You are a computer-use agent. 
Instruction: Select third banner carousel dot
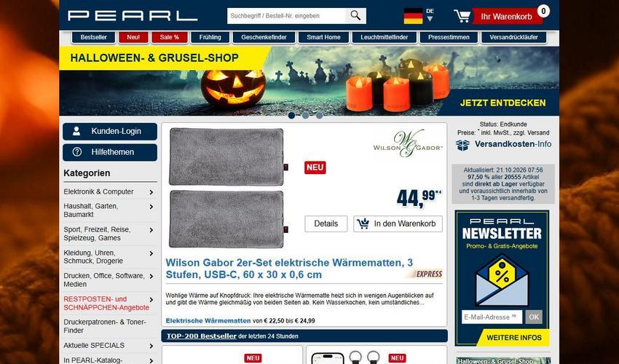click(x=319, y=116)
